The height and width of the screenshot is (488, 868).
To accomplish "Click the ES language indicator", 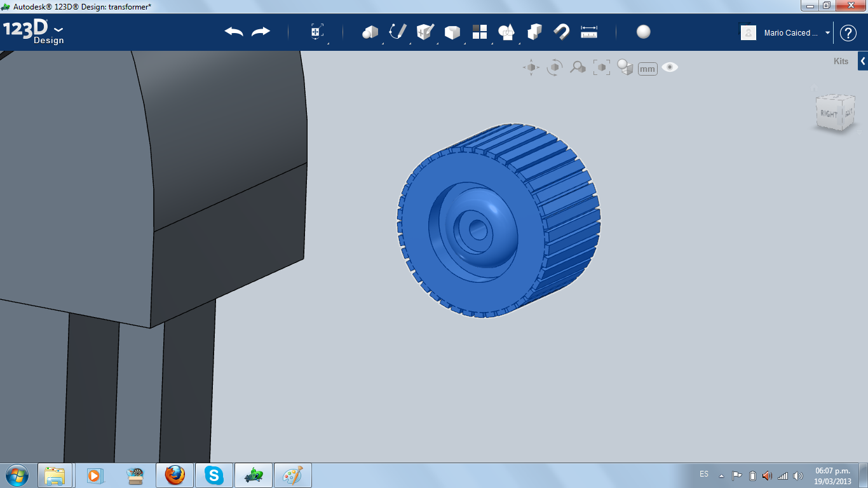I will [704, 474].
